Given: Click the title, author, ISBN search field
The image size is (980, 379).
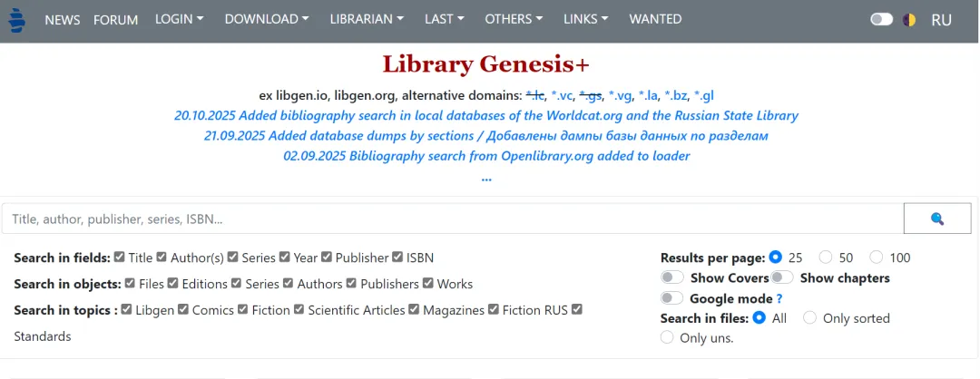Looking at the screenshot, I should coord(453,219).
